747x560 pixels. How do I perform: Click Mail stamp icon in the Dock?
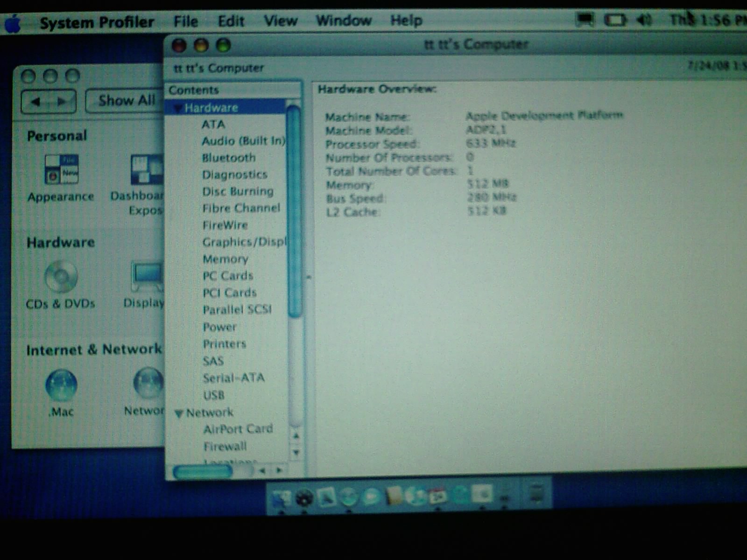pos(326,497)
